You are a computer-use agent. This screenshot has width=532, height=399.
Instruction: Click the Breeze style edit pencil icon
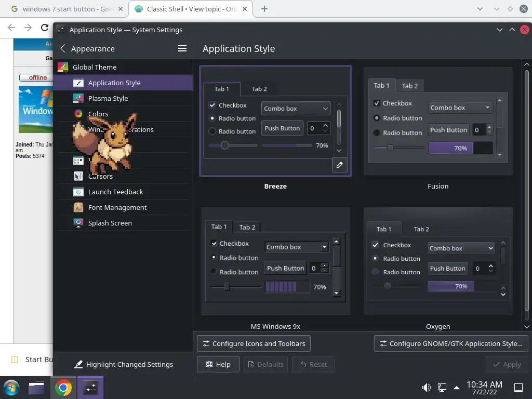339,165
